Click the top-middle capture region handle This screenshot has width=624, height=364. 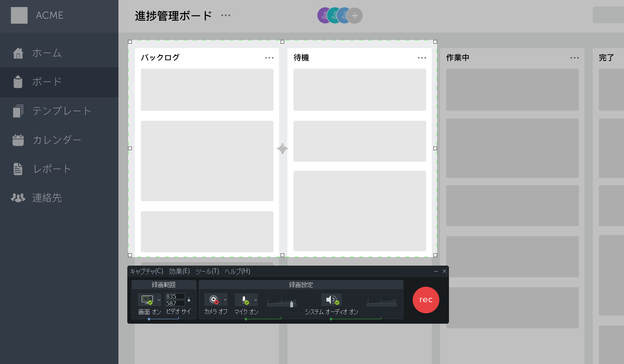click(x=282, y=42)
